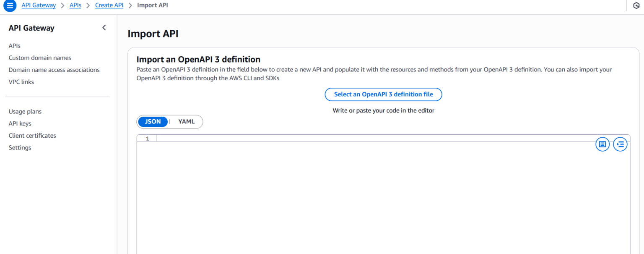Go back via the Create API breadcrumb

pos(109,5)
